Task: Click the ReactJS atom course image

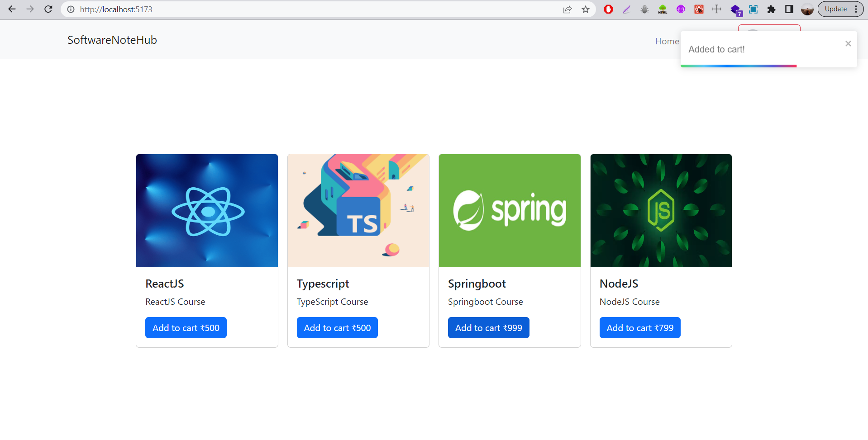Action: [207, 211]
